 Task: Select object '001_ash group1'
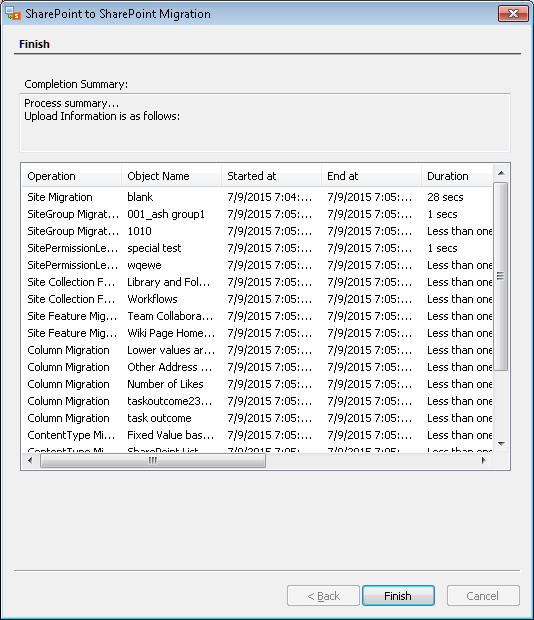click(x=166, y=214)
